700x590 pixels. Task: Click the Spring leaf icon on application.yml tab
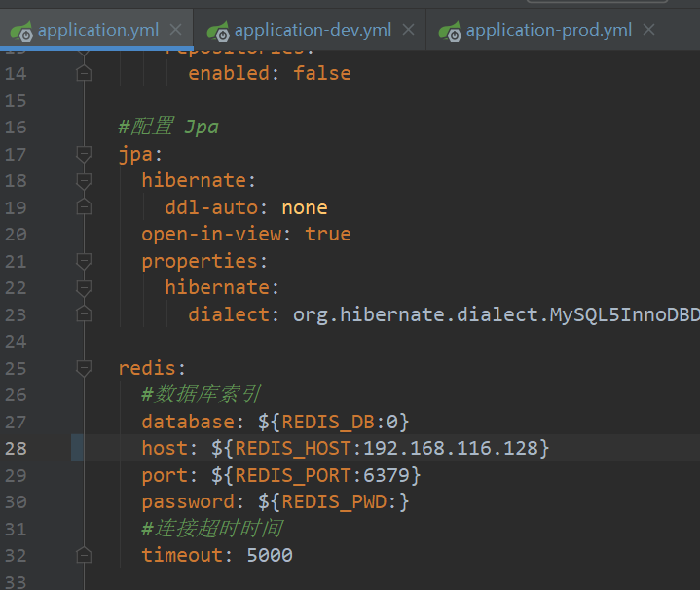pyautogui.click(x=21, y=30)
